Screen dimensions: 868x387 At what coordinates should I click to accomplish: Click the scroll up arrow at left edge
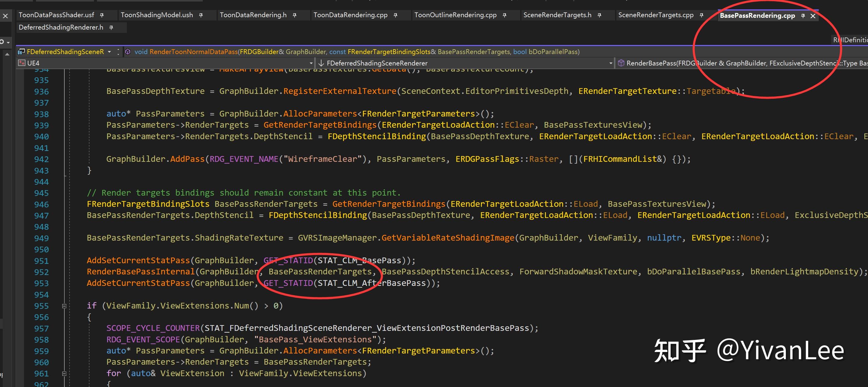click(x=7, y=54)
